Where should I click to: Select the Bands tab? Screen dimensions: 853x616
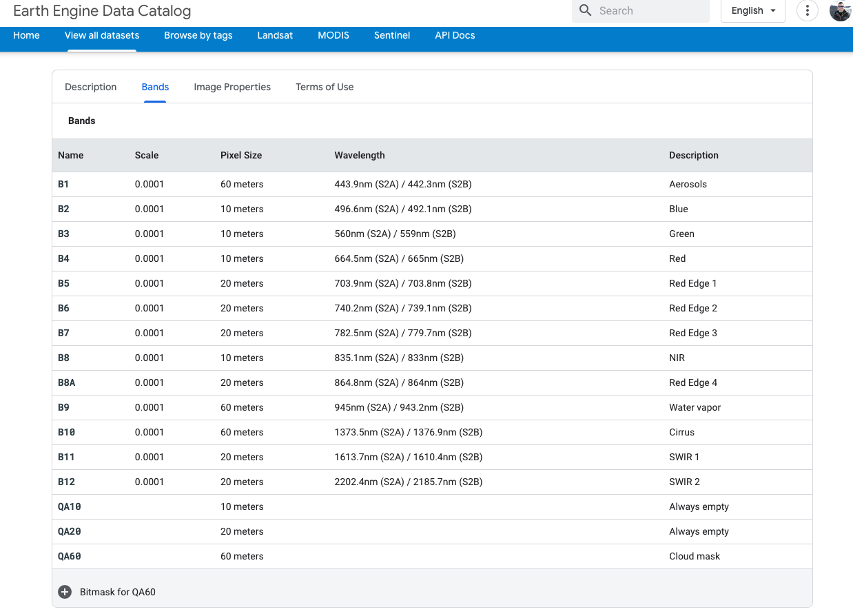point(155,87)
